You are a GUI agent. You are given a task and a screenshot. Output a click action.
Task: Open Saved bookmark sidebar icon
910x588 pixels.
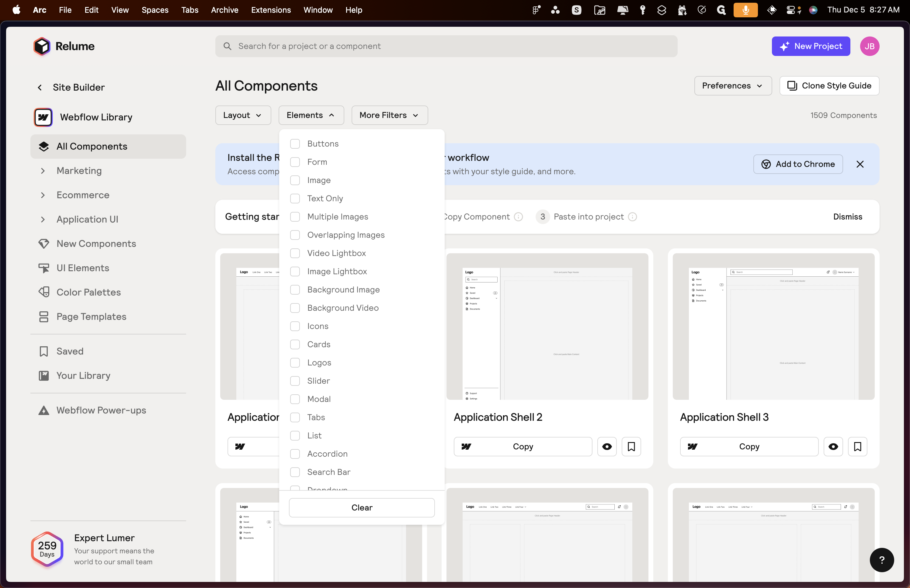(44, 351)
